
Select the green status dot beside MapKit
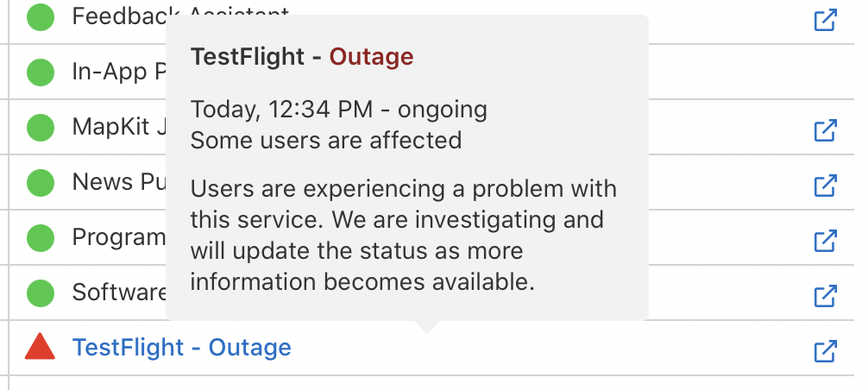41,128
